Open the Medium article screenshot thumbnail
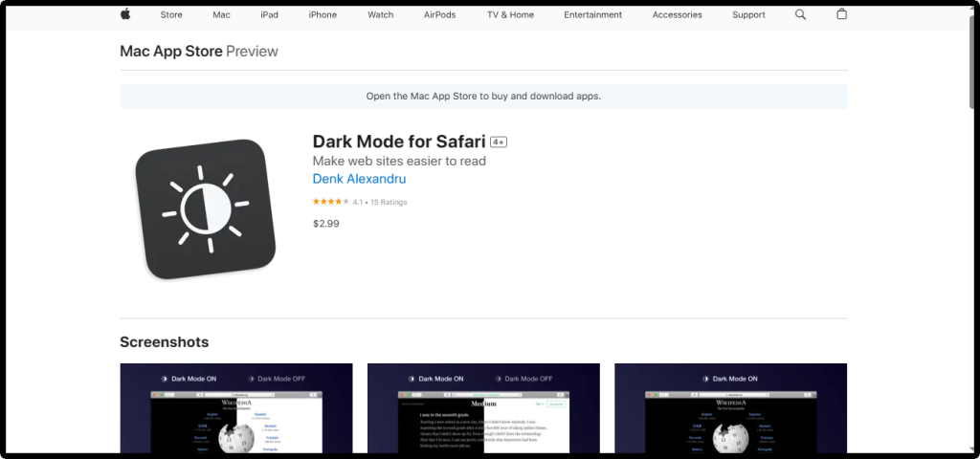The width and height of the screenshot is (980, 459). [483, 408]
